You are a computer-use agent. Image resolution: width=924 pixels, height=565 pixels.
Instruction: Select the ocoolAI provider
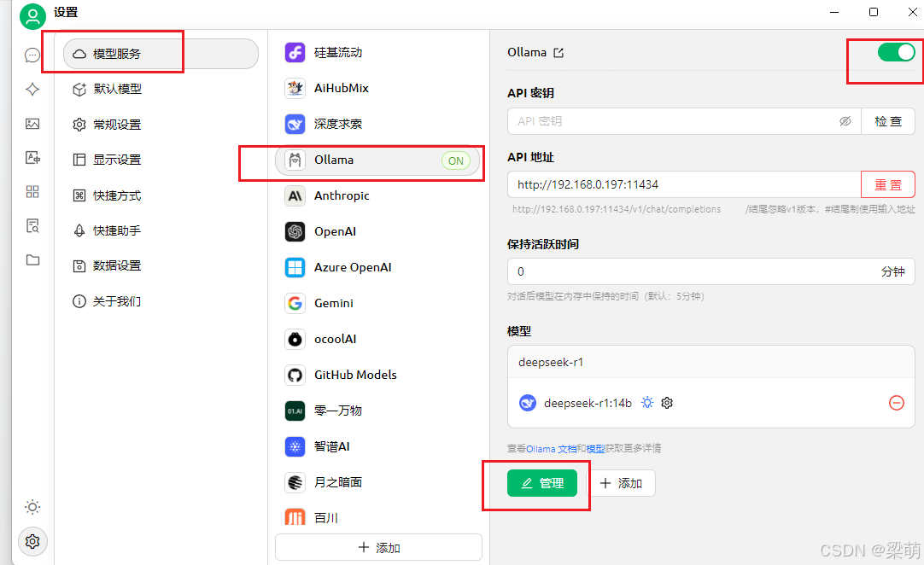click(x=377, y=340)
